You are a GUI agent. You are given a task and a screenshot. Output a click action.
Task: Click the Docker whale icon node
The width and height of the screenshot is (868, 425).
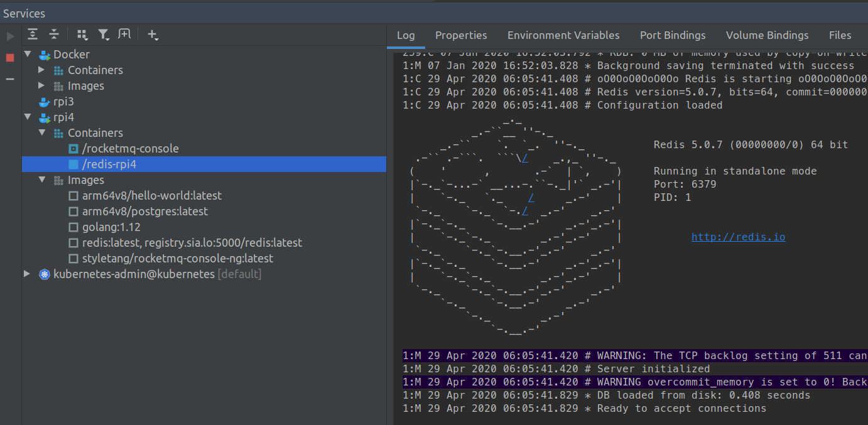coord(43,54)
